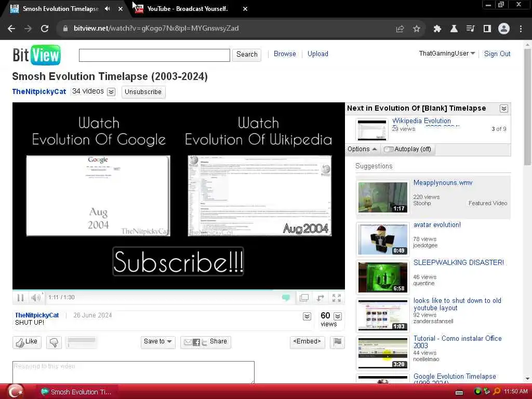
Task: Click the <Embed> button
Action: (308, 342)
